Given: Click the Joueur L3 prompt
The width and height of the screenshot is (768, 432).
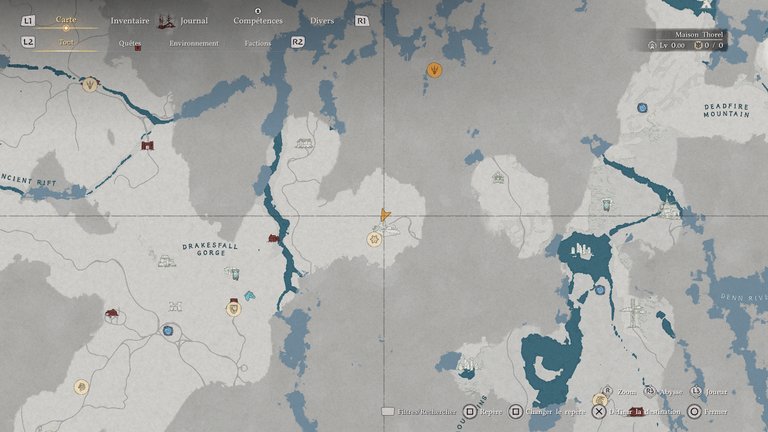Looking at the screenshot, I should coord(708,391).
